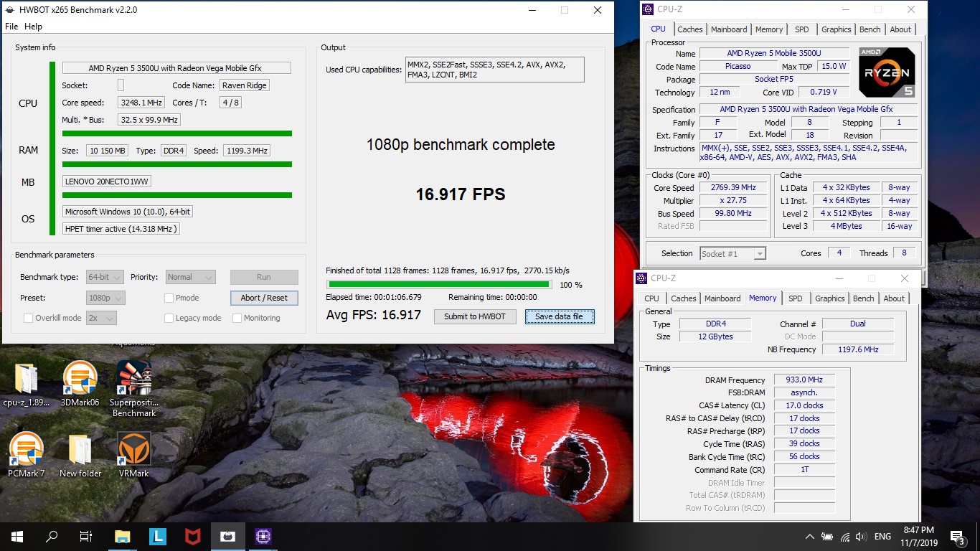
Task: Enable the Monitoring checkbox
Action: [237, 318]
